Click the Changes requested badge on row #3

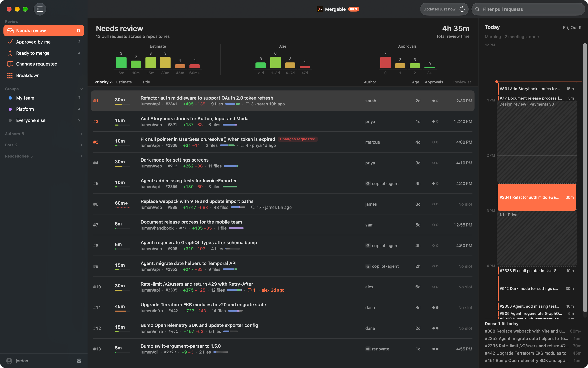(297, 139)
